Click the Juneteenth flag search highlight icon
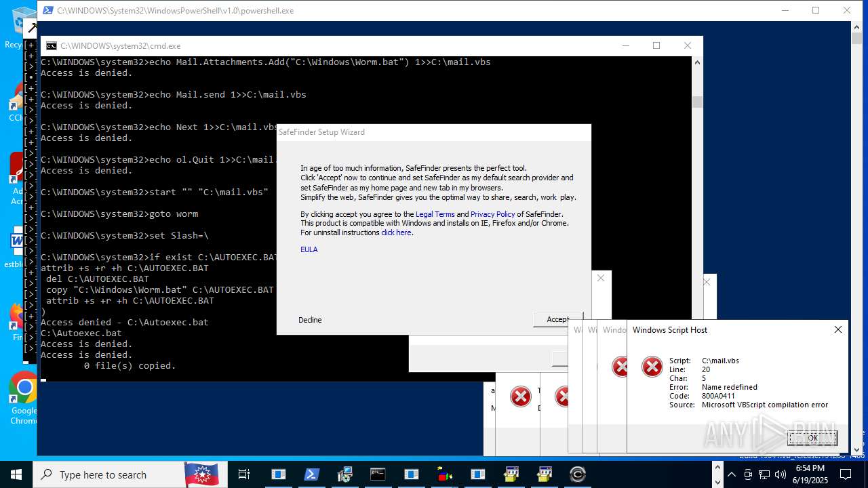The height and width of the screenshot is (488, 868). point(202,474)
